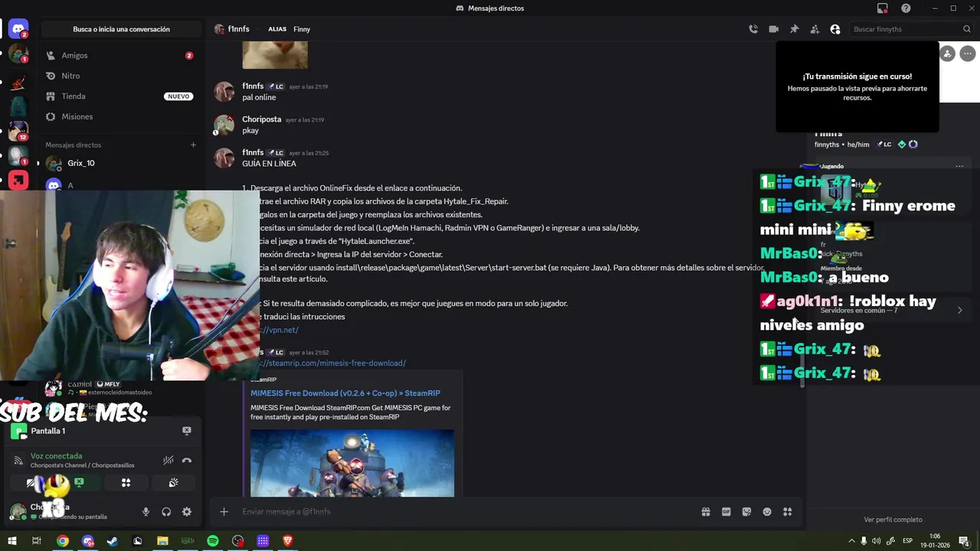
Task: Open Task View on the taskbar
Action: tap(36, 541)
